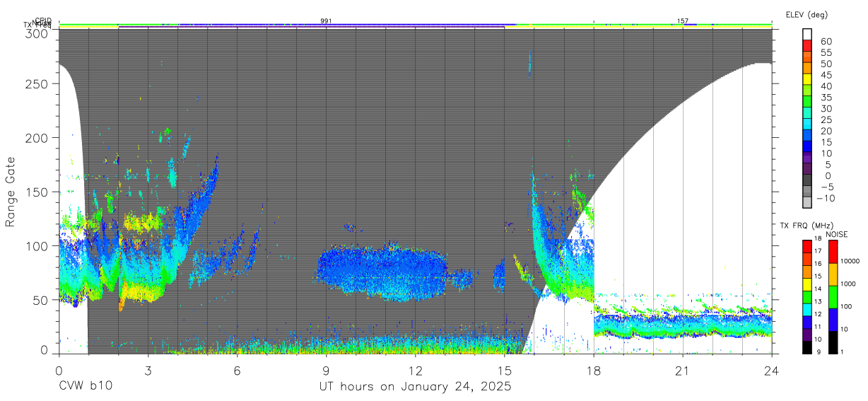This screenshot has width=868, height=401.
Task: Click the red 55–60 degree ELEV color segment
Action: click(807, 45)
